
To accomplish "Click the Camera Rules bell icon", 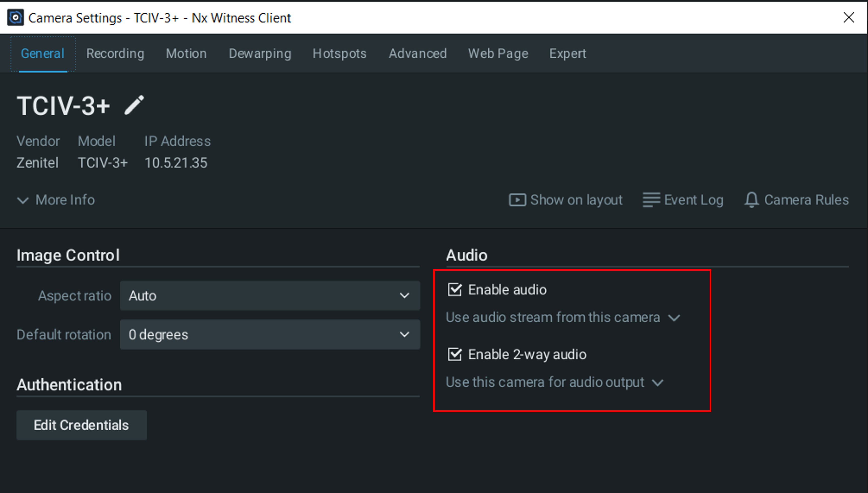I will pyautogui.click(x=751, y=200).
